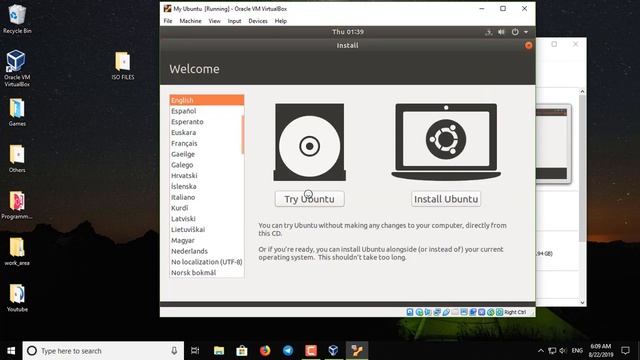Click the keyboard capture icon beside Right Ctrl

499,312
